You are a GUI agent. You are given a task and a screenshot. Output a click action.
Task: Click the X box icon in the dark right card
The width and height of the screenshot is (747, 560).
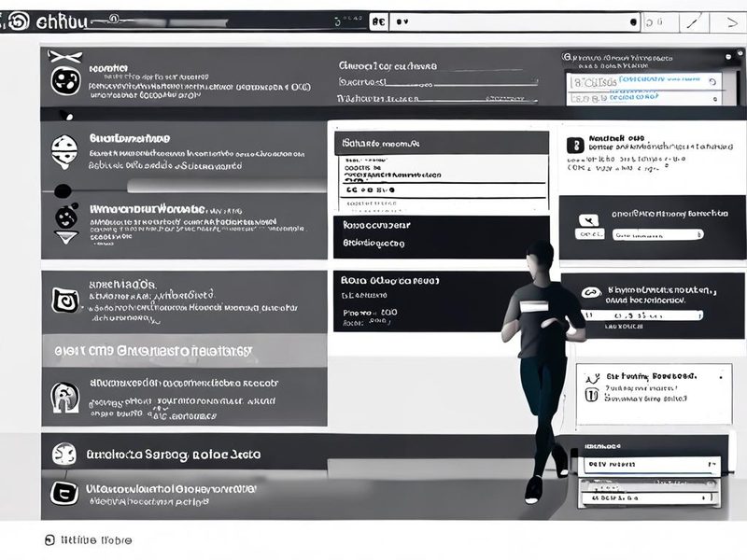point(589,220)
